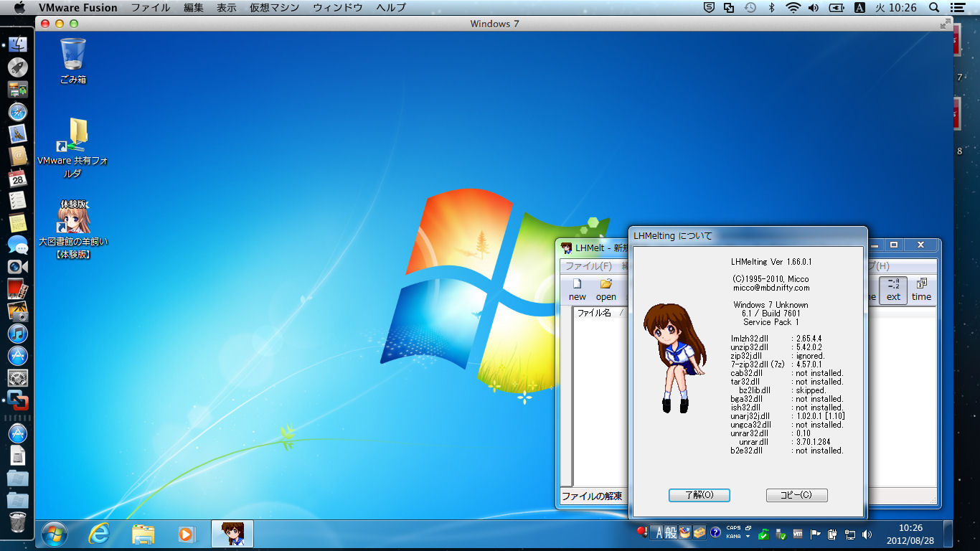
Task: Click the IME help question mark icon
Action: coord(715,533)
